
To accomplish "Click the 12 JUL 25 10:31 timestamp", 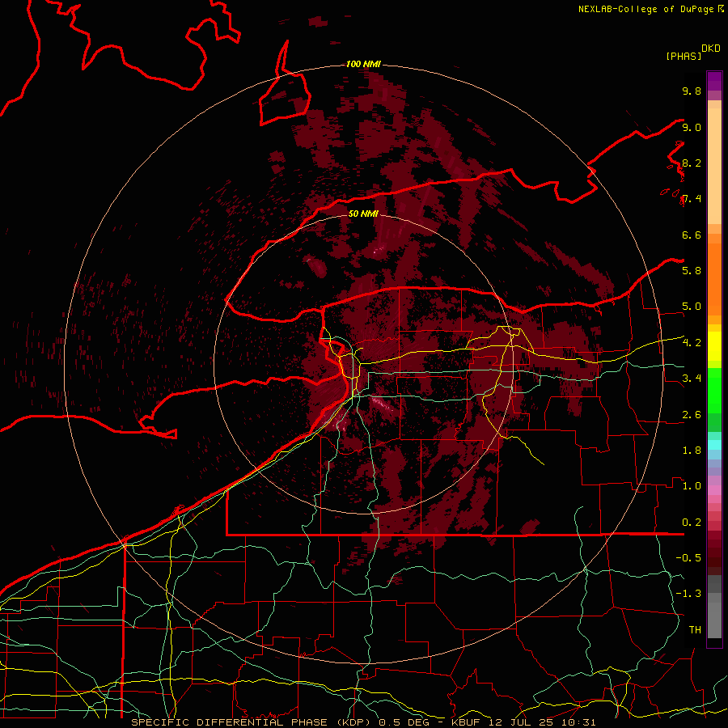I will click(x=542, y=722).
